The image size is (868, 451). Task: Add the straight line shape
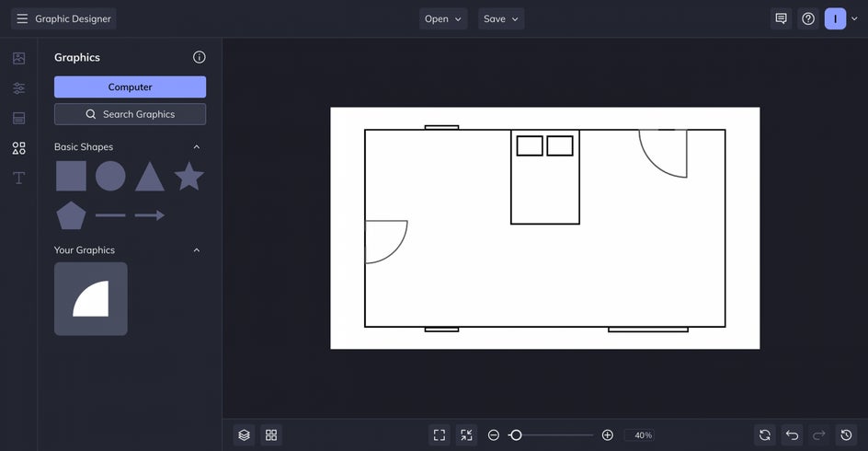click(110, 215)
